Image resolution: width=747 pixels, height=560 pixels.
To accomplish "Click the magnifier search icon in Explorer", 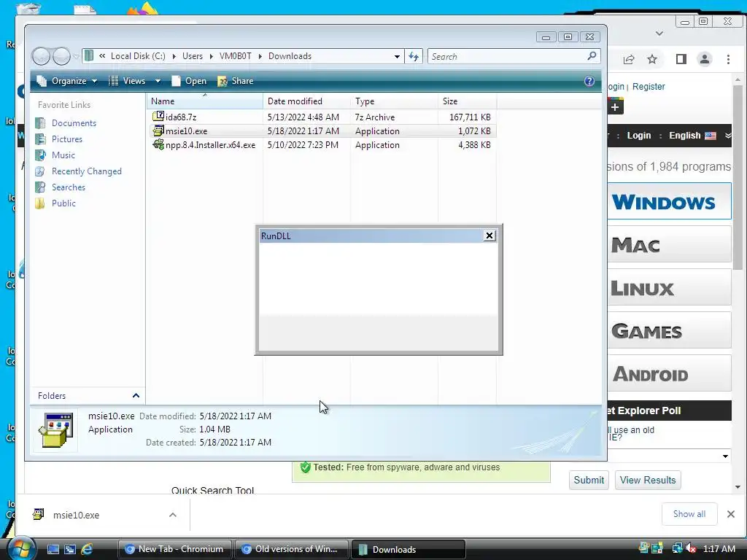I will point(592,56).
